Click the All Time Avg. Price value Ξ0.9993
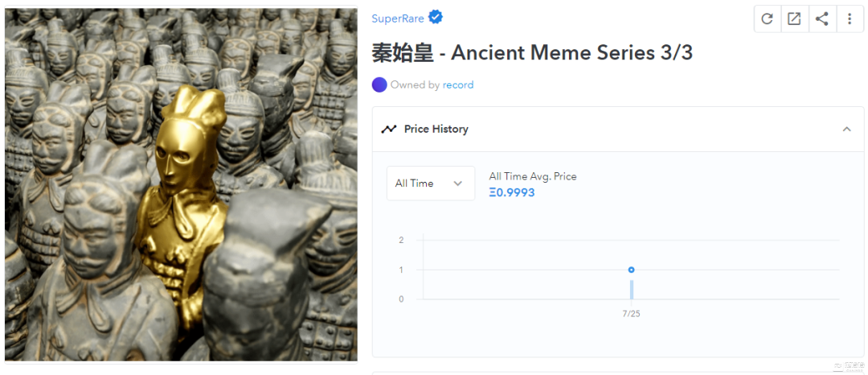 pos(512,193)
